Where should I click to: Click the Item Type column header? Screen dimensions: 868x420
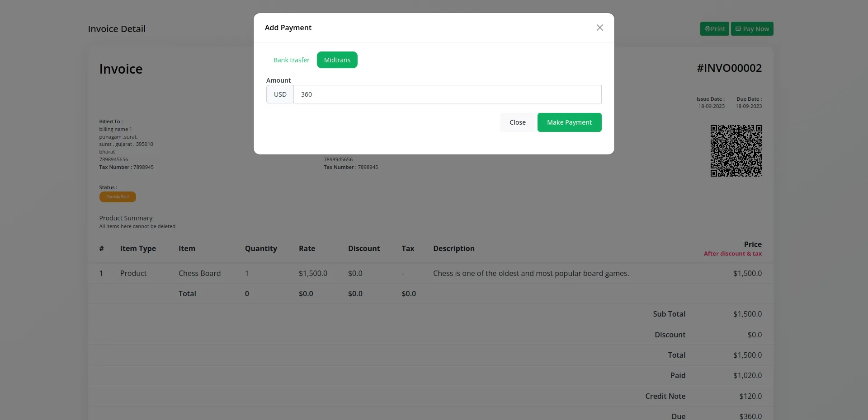138,248
